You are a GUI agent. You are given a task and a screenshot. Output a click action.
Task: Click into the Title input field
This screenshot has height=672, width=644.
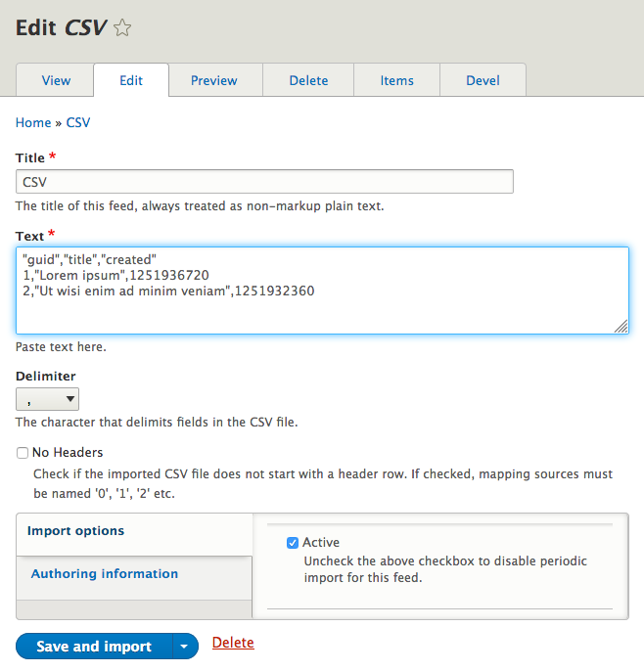[x=264, y=182]
